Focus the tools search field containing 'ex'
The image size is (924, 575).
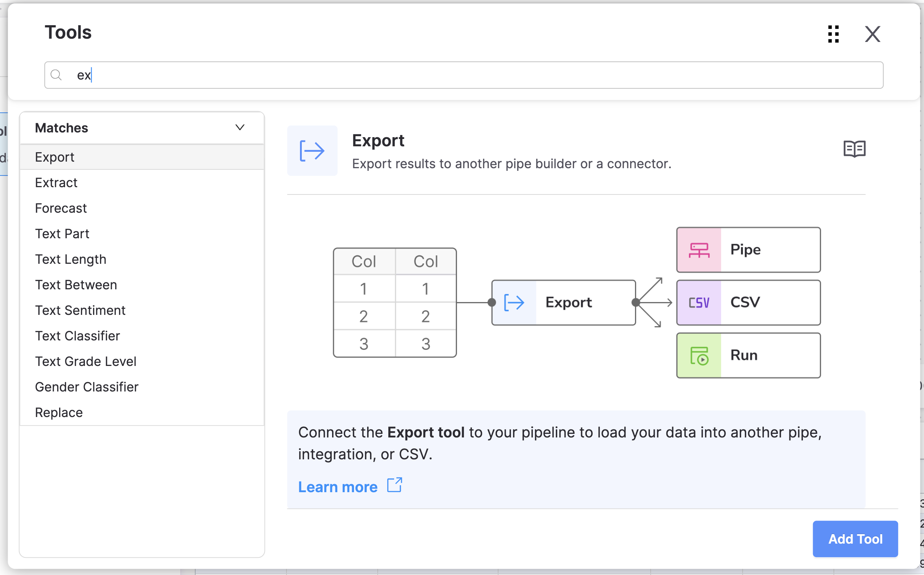tap(464, 75)
